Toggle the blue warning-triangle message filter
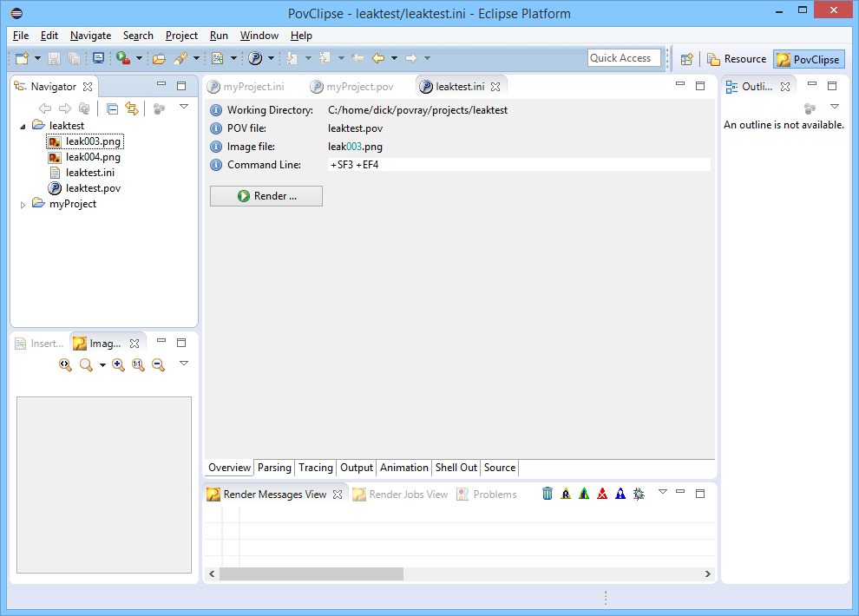 620,494
